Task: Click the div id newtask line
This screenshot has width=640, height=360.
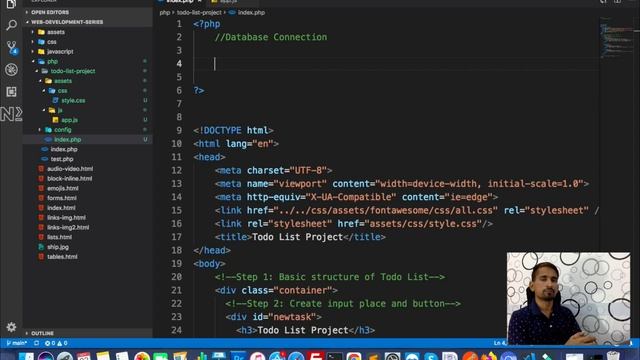Action: [x=273, y=317]
